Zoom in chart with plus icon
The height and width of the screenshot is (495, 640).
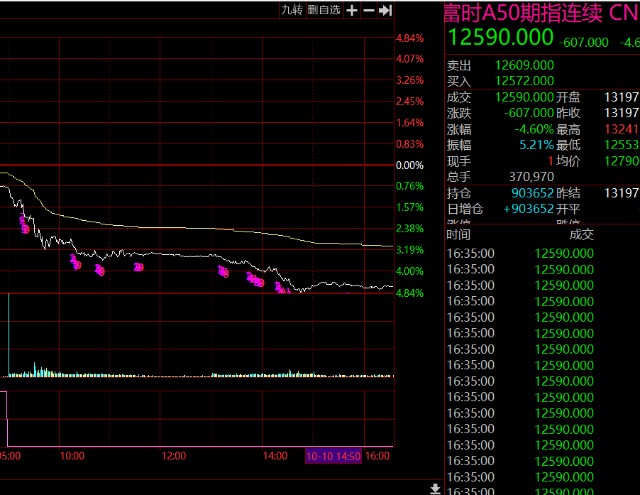(351, 10)
